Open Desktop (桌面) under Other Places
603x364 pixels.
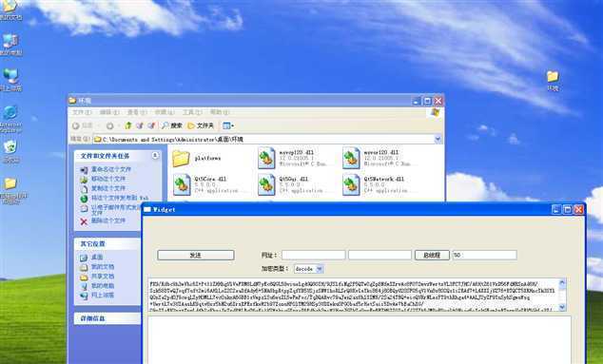pyautogui.click(x=96, y=257)
